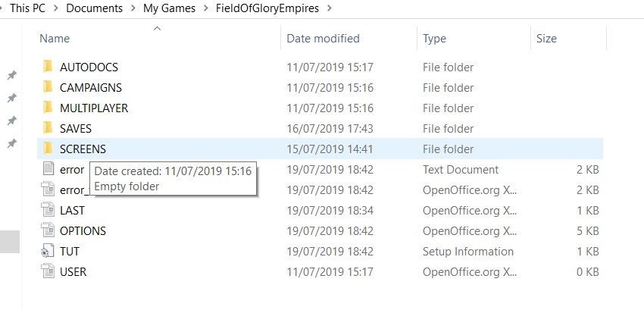Go to Documents in the address breadcrumb

95,8
